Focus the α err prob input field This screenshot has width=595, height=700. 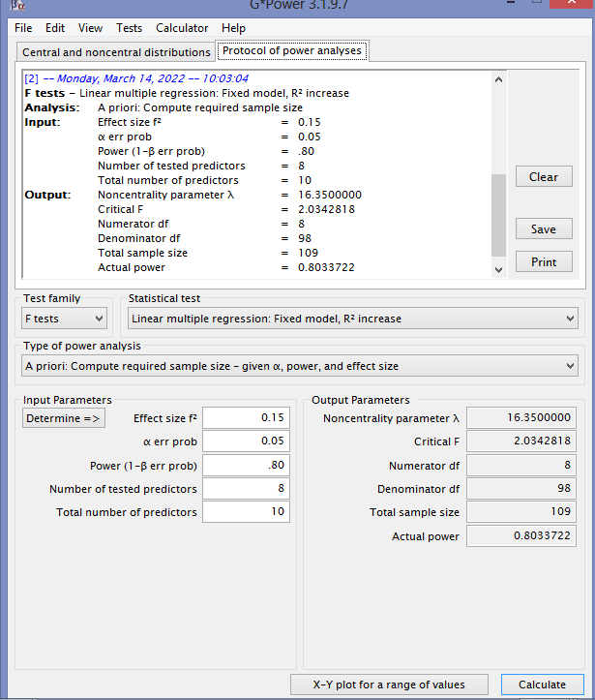tap(246, 441)
